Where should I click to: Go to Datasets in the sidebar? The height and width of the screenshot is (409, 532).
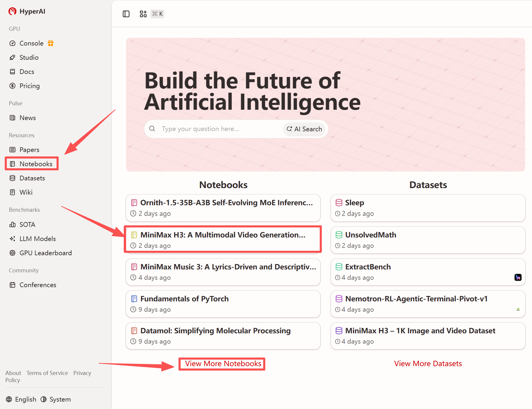32,178
